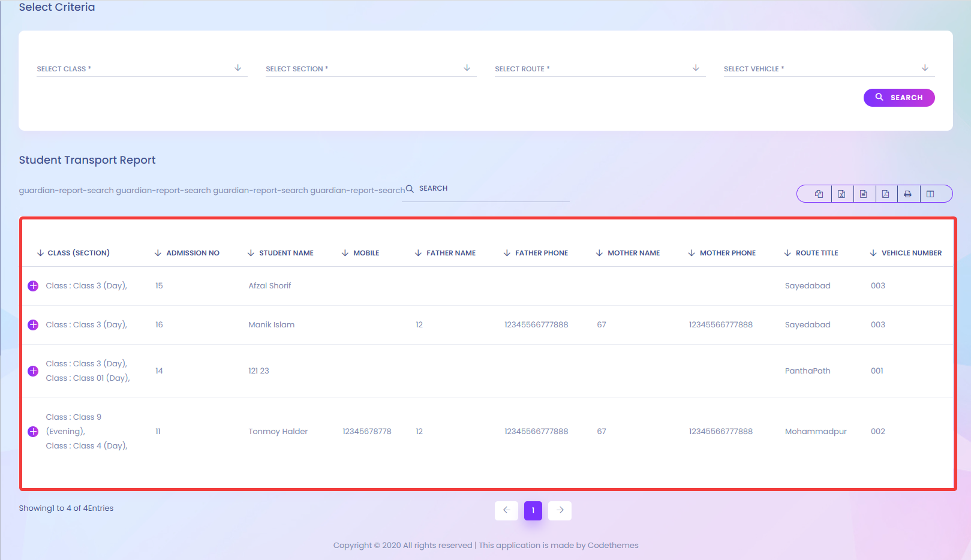Sort by Admission No column
This screenshot has width=971, height=560.
(187, 253)
